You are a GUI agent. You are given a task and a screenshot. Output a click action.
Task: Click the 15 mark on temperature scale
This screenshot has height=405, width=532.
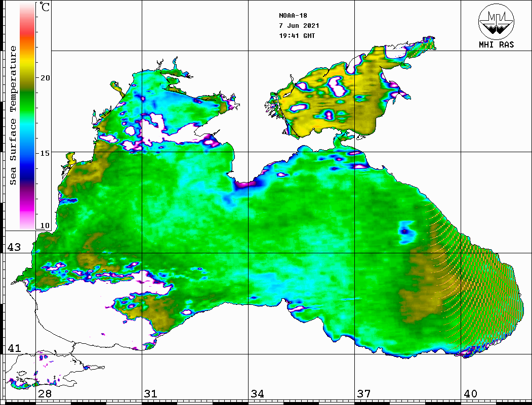45,153
